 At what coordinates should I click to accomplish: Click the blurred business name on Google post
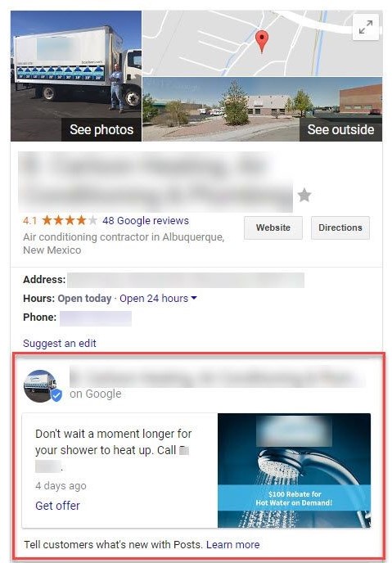[x=217, y=377]
